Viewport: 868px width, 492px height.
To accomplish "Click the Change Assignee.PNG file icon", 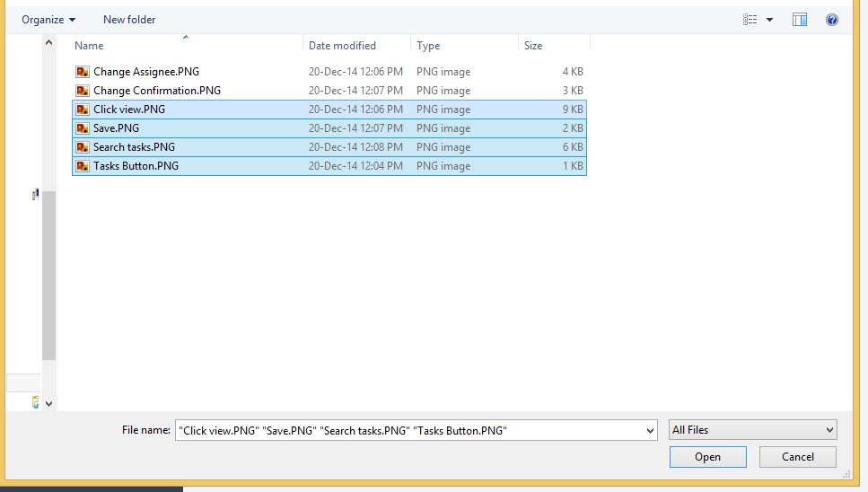I will point(83,72).
